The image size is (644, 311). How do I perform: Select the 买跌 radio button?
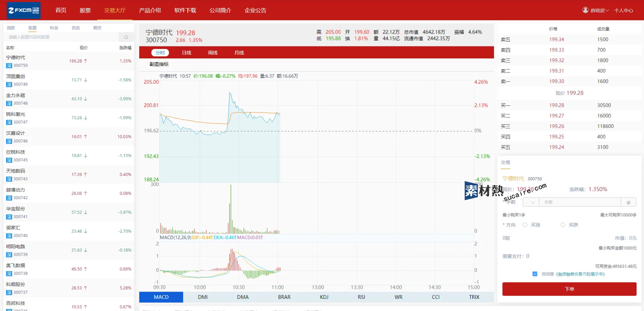[563, 225]
